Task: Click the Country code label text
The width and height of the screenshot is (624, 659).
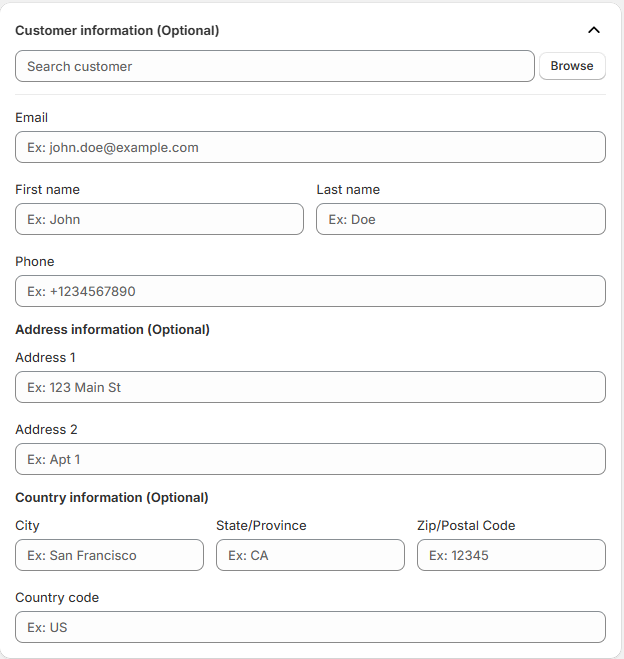Action: click(57, 597)
